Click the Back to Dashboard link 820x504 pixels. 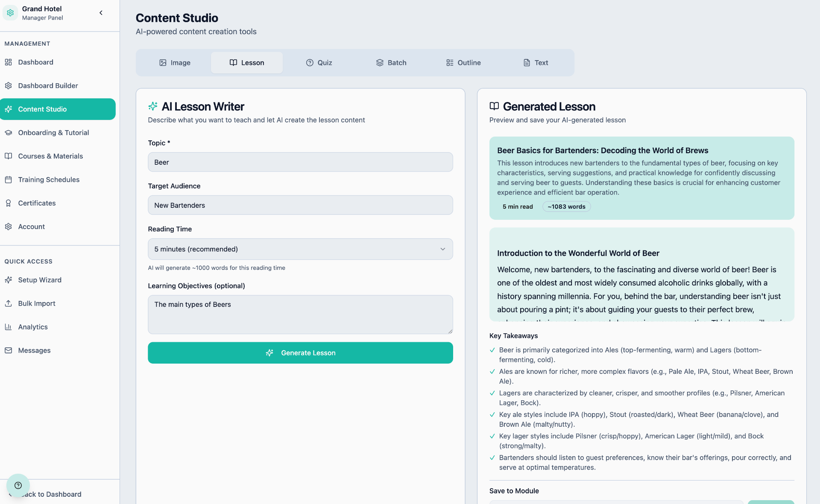click(53, 494)
